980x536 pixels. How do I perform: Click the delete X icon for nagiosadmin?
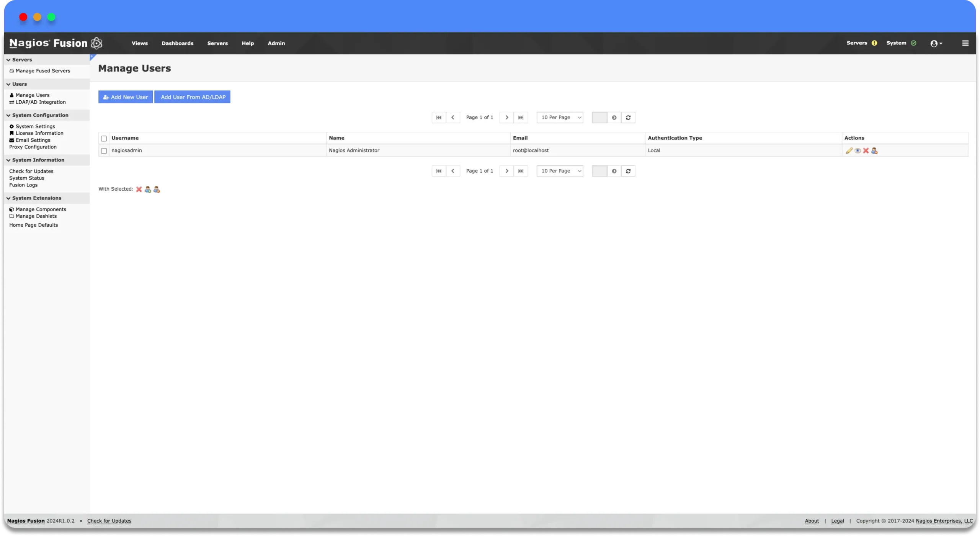click(866, 150)
